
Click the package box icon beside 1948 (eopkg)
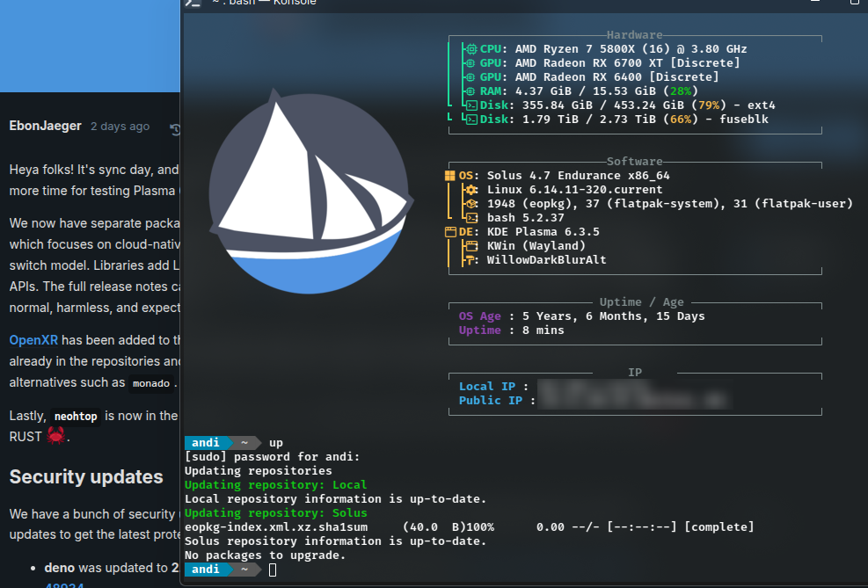471,204
